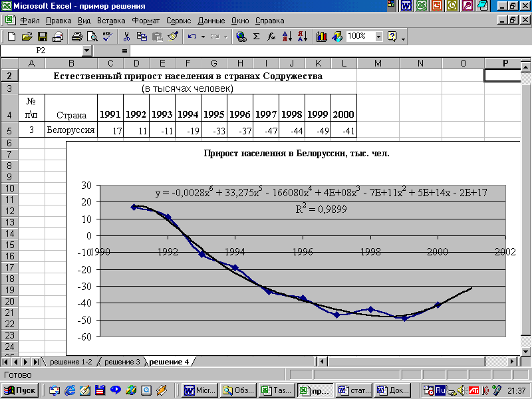Open the Файл menu
Image resolution: width=532 pixels, height=399 pixels.
pos(30,21)
